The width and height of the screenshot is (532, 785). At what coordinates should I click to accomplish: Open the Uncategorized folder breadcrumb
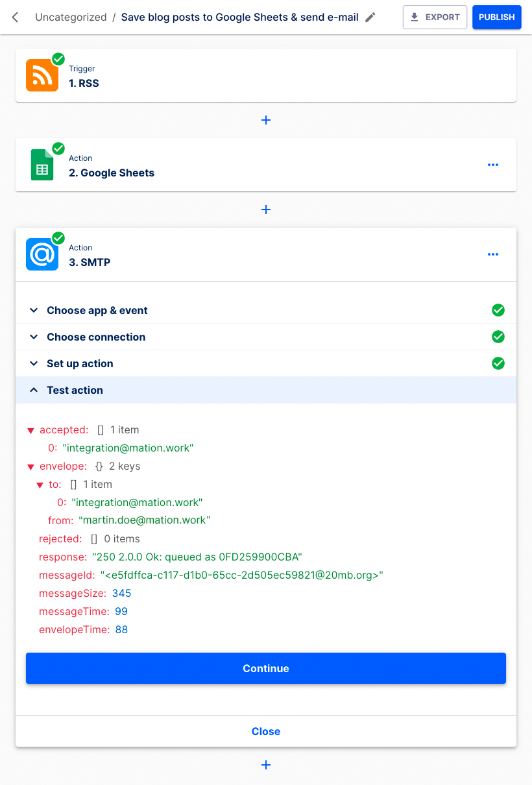[x=71, y=18]
